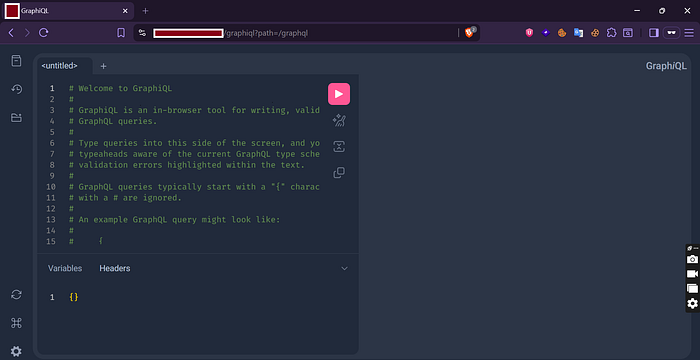Open the translate extension icon
700x360 pixels.
[579, 33]
